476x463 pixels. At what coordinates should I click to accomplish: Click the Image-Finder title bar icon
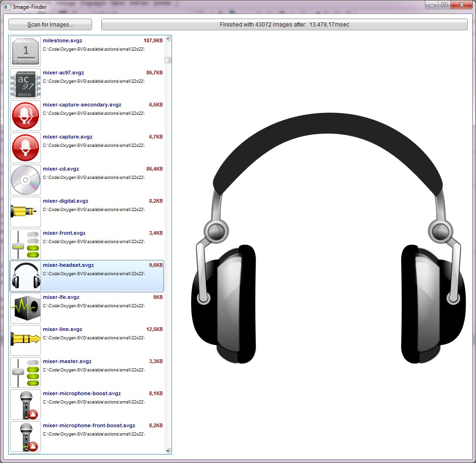coord(6,7)
